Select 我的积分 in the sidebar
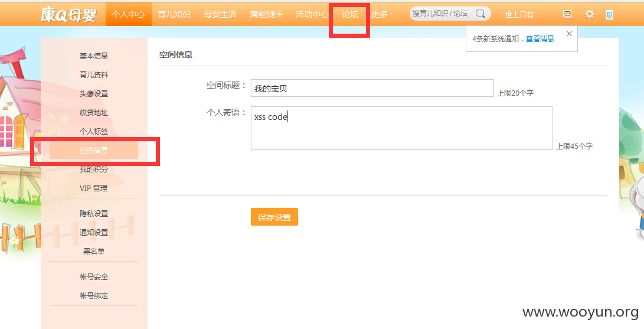The width and height of the screenshot is (644, 329). (94, 169)
